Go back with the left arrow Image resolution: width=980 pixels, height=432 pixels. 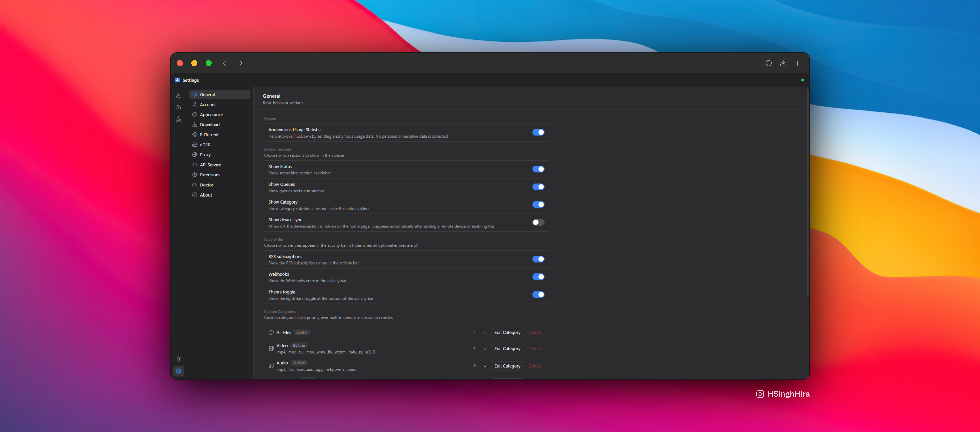pyautogui.click(x=225, y=63)
